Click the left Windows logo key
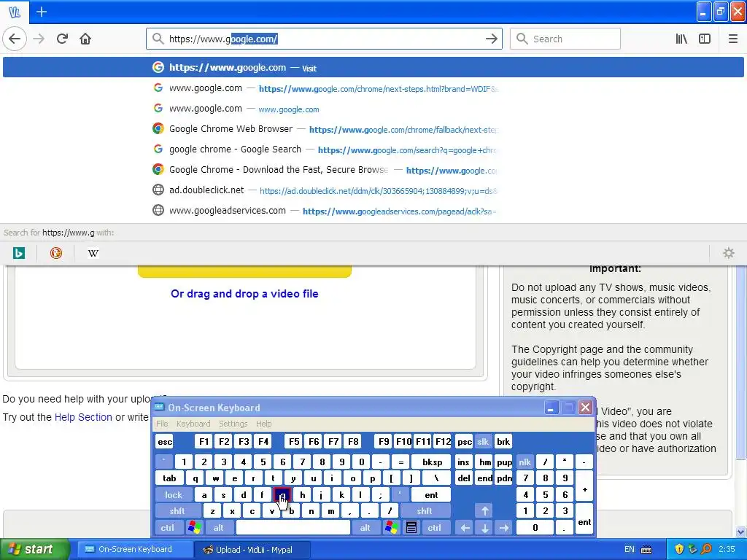747x560 pixels. (194, 528)
